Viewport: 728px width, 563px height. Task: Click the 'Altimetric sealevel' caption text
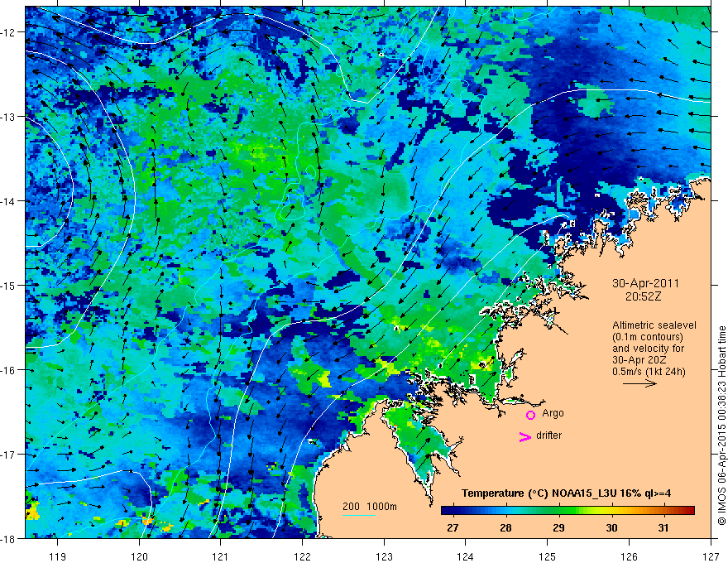point(654,325)
